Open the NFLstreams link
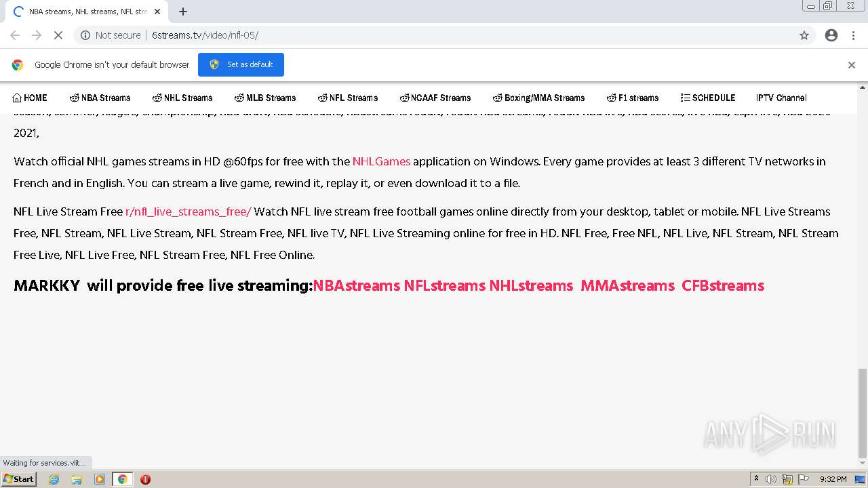 [445, 285]
